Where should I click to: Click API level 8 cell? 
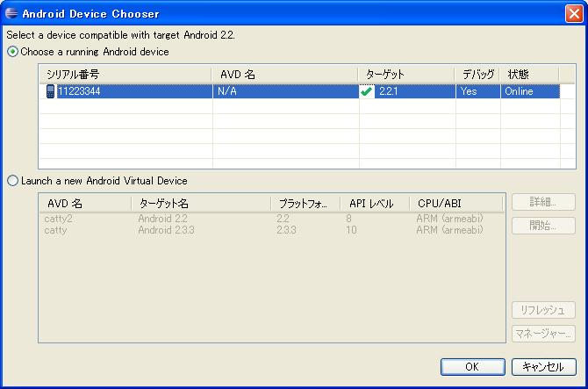point(348,219)
